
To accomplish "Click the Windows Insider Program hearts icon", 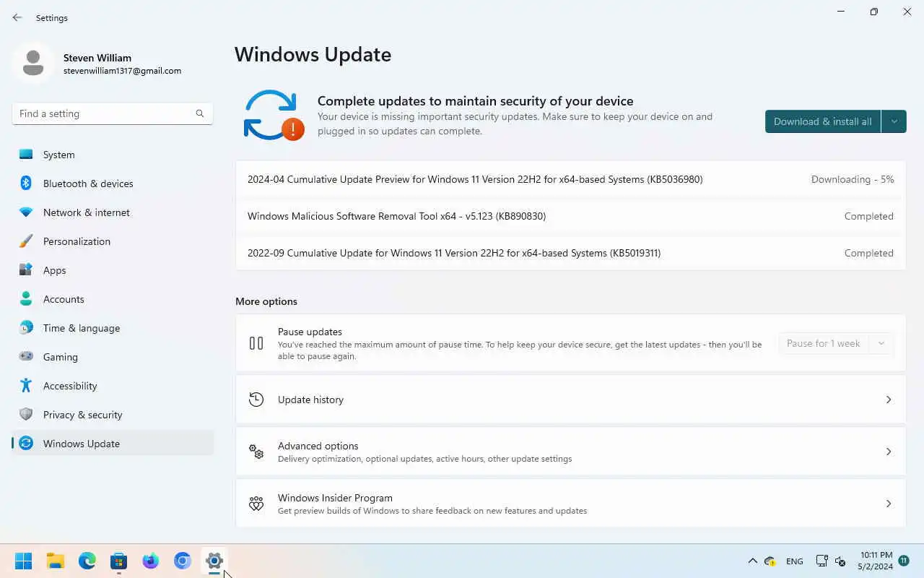I will pyautogui.click(x=256, y=504).
